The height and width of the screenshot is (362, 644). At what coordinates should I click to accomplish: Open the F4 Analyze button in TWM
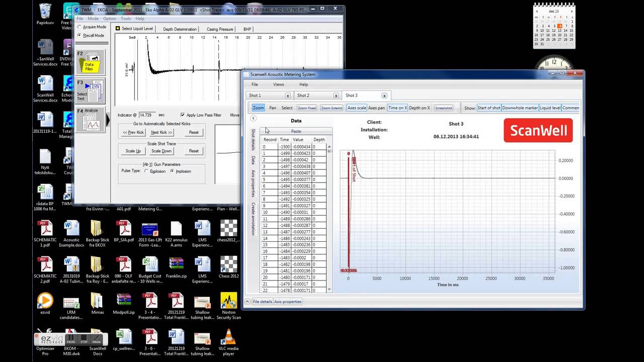coord(91,120)
